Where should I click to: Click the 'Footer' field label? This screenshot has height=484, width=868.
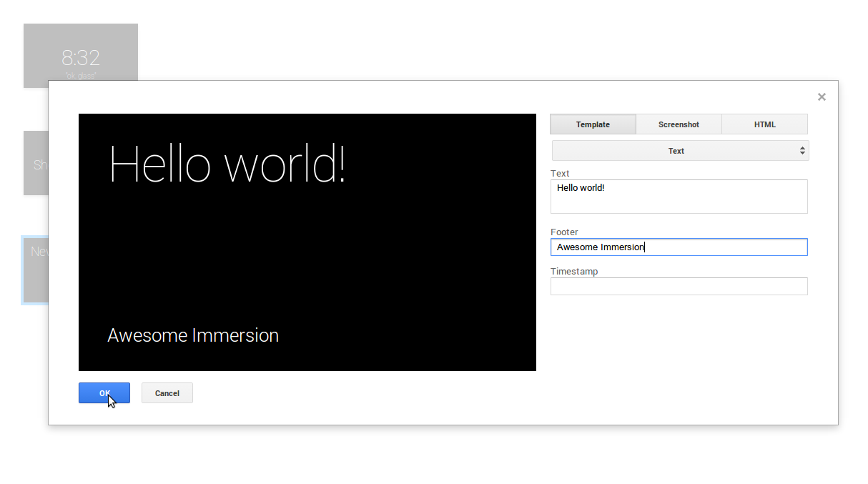(x=564, y=232)
